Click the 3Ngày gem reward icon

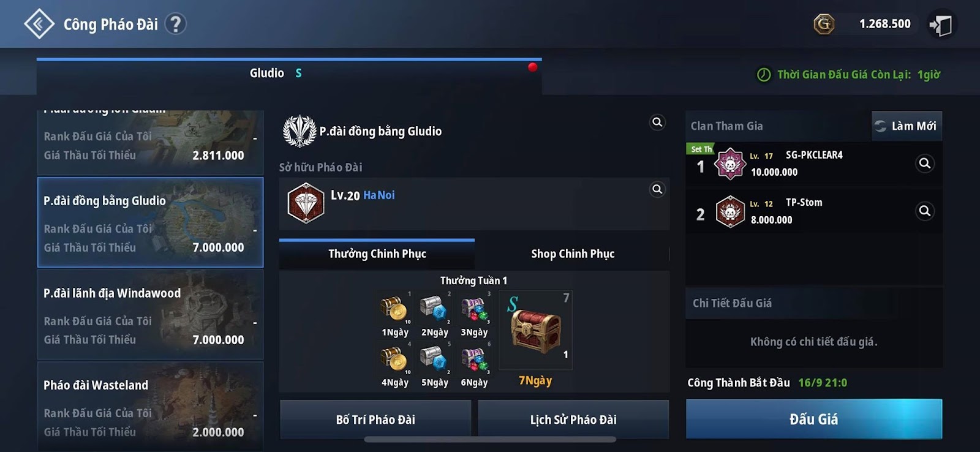475,308
